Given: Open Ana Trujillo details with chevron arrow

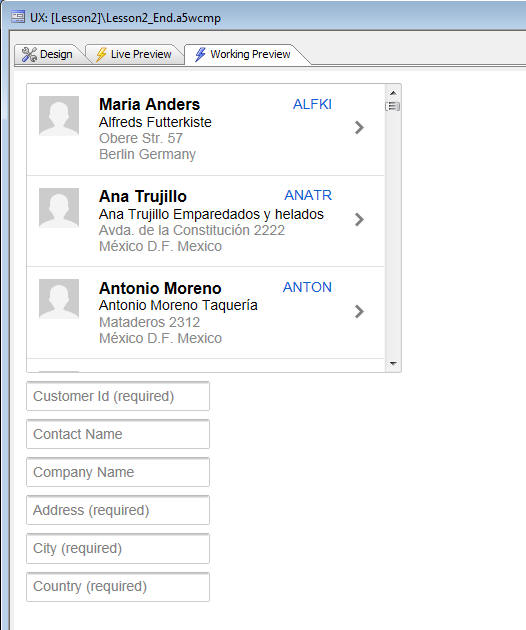Looking at the screenshot, I should coord(359,219).
